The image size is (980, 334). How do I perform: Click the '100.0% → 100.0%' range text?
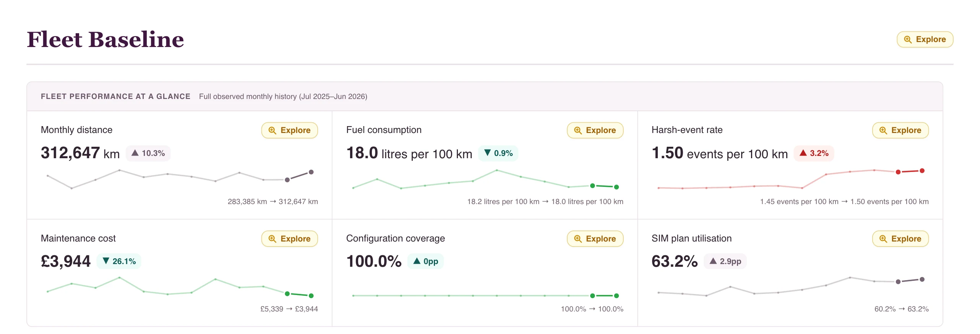point(592,309)
